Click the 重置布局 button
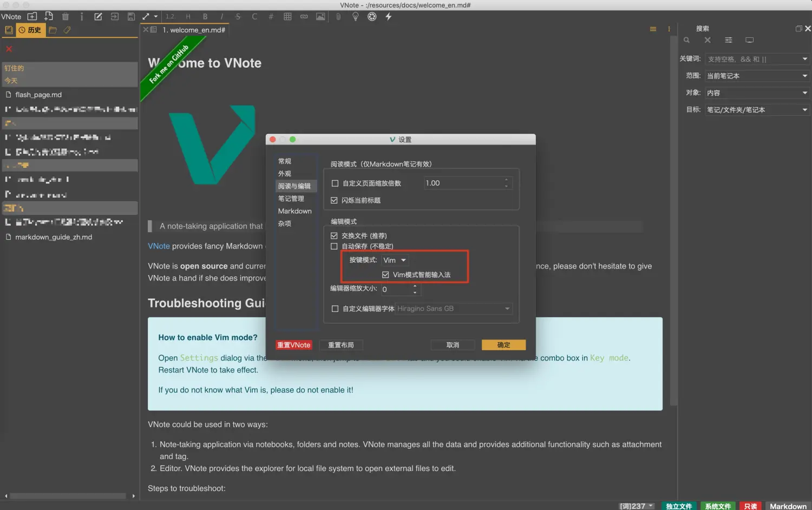 click(x=341, y=345)
